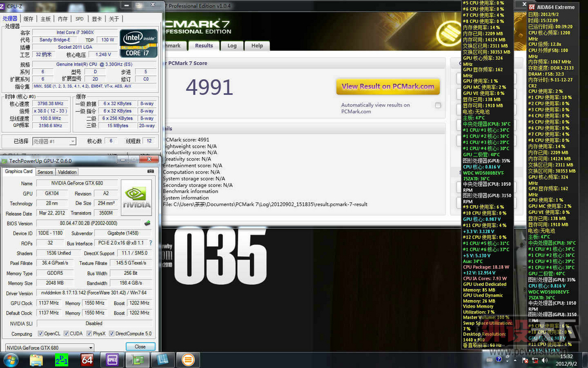Close the AIDA64 sensor panel with X

524,4
